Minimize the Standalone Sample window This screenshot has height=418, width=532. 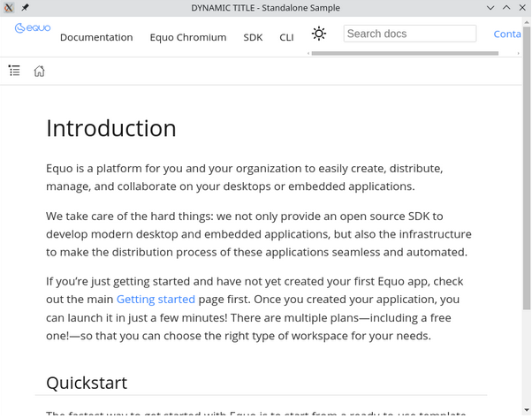point(491,7)
